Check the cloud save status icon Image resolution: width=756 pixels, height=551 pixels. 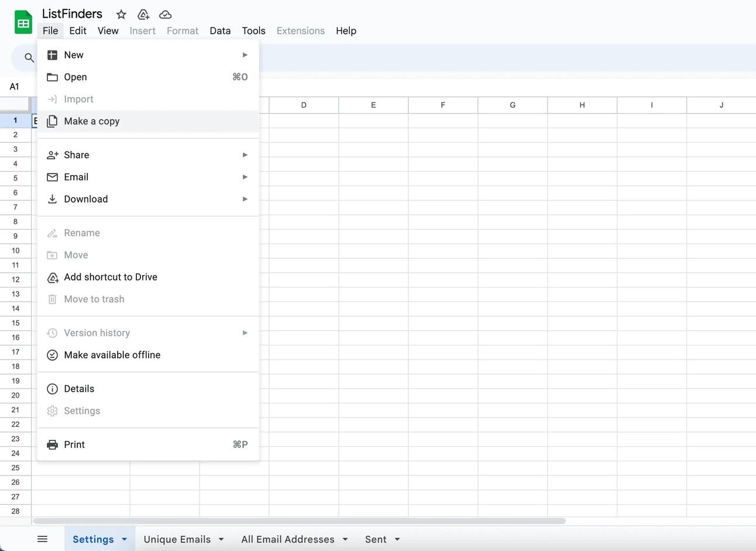[x=166, y=15]
